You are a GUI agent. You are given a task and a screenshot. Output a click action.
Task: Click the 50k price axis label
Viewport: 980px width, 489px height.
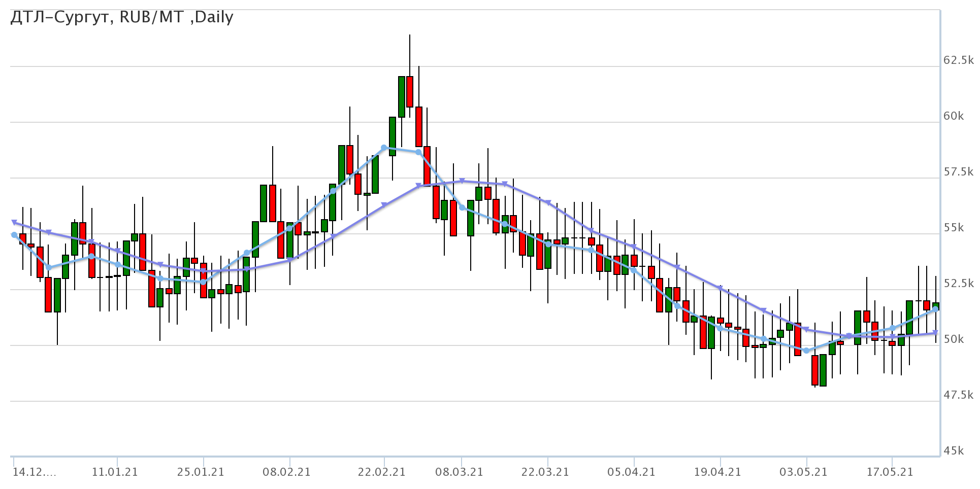point(953,339)
